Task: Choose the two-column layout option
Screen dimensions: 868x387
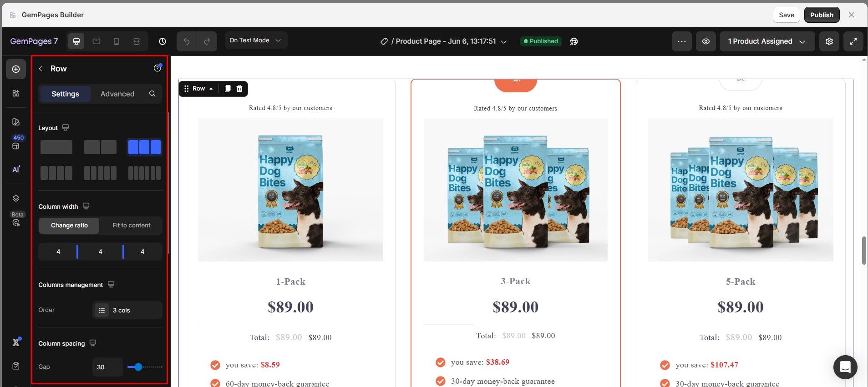Action: pyautogui.click(x=100, y=147)
